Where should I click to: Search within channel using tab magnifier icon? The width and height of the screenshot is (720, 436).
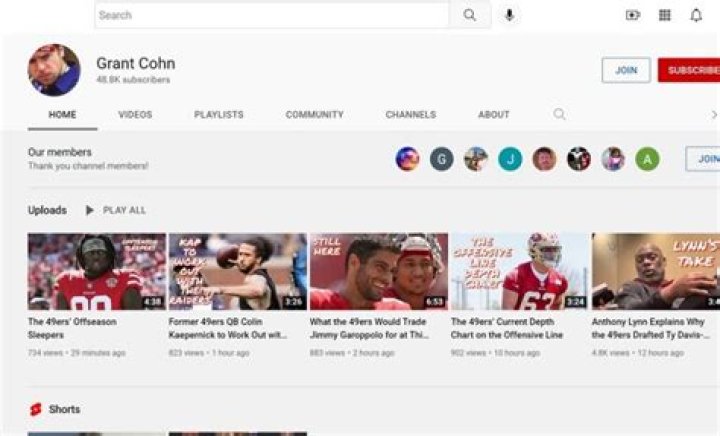560,115
